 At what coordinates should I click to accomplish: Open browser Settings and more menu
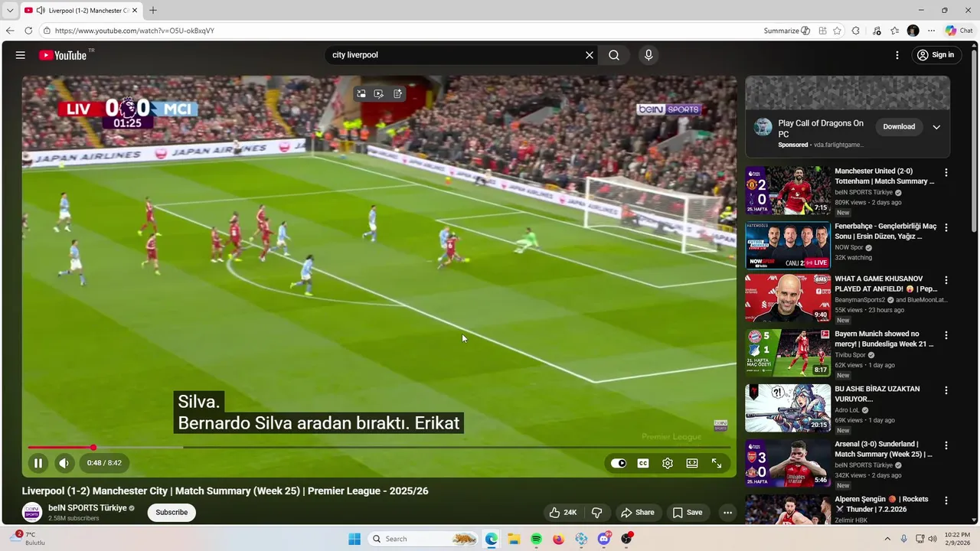click(x=931, y=31)
